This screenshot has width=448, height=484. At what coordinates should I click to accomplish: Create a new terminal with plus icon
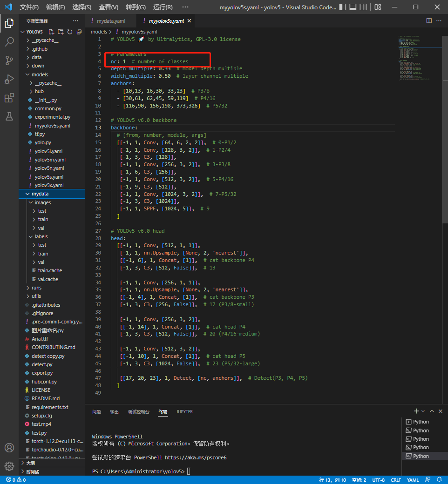coord(416,411)
